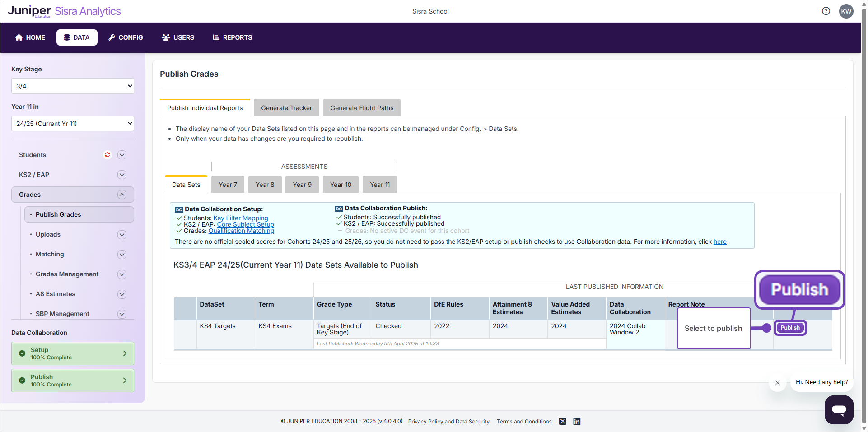Open the Qualification Matching link

(241, 231)
